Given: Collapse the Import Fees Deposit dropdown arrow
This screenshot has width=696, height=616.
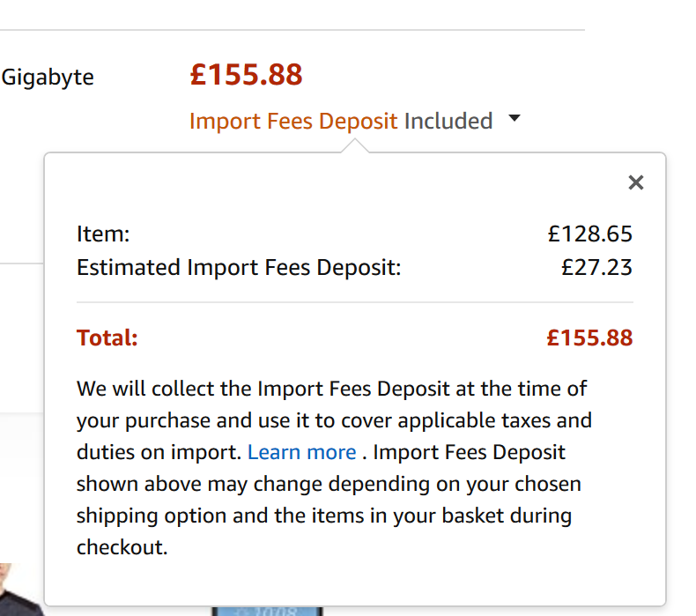Looking at the screenshot, I should pyautogui.click(x=515, y=119).
